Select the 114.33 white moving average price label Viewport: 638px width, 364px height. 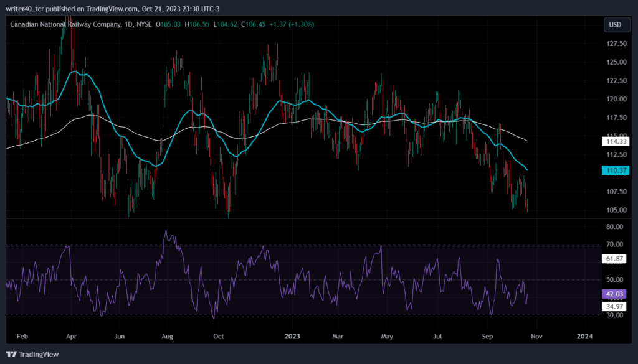pyautogui.click(x=616, y=141)
